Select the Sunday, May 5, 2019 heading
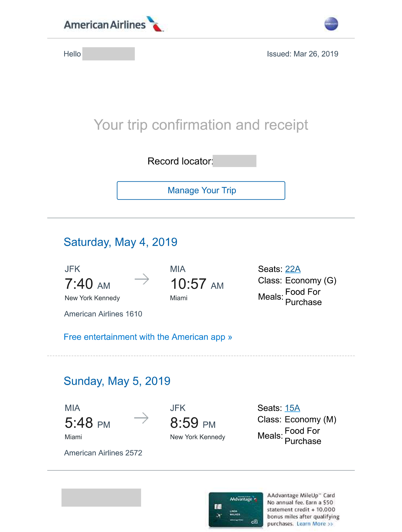Screen dimensions: 402x532 [x=117, y=381]
